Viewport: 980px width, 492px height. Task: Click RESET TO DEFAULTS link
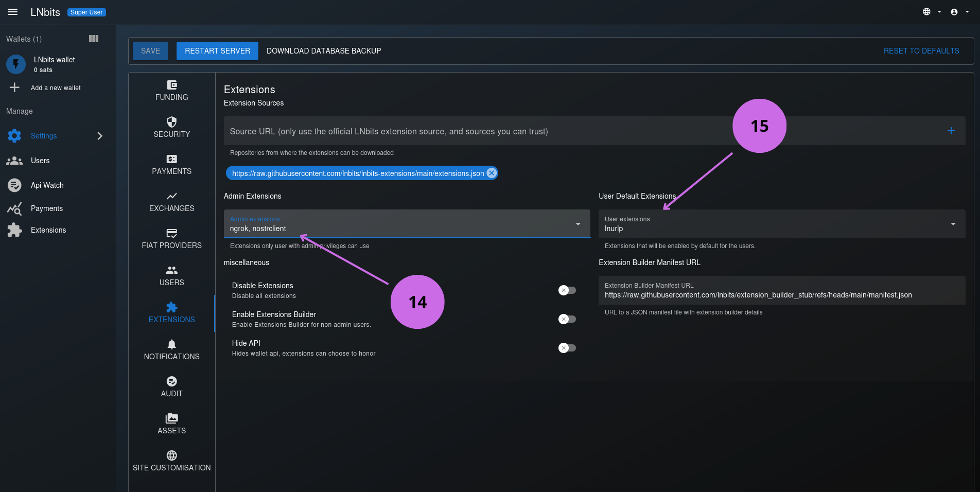click(x=921, y=50)
